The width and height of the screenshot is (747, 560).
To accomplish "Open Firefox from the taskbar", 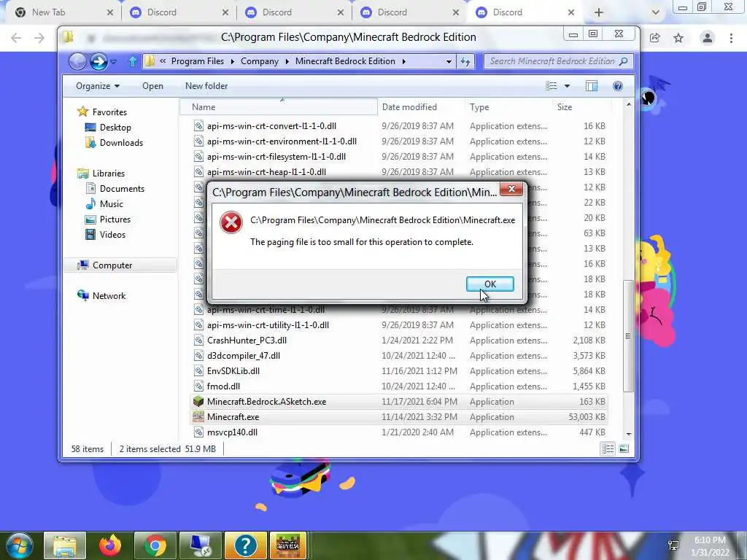I will pos(110,545).
